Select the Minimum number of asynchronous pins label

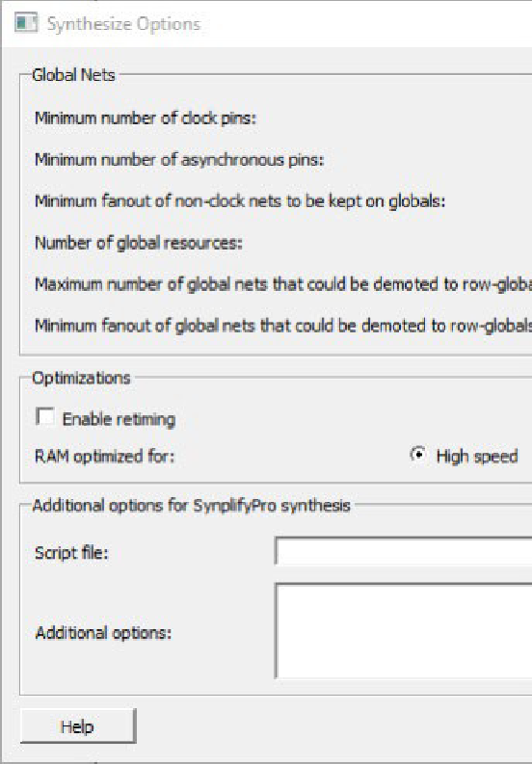(x=179, y=160)
